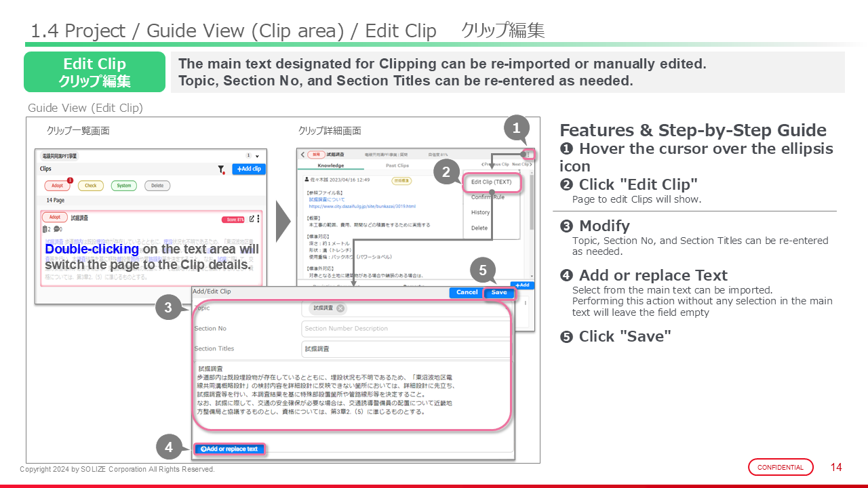Expand the project dropdown arrow in clip list

click(257, 156)
